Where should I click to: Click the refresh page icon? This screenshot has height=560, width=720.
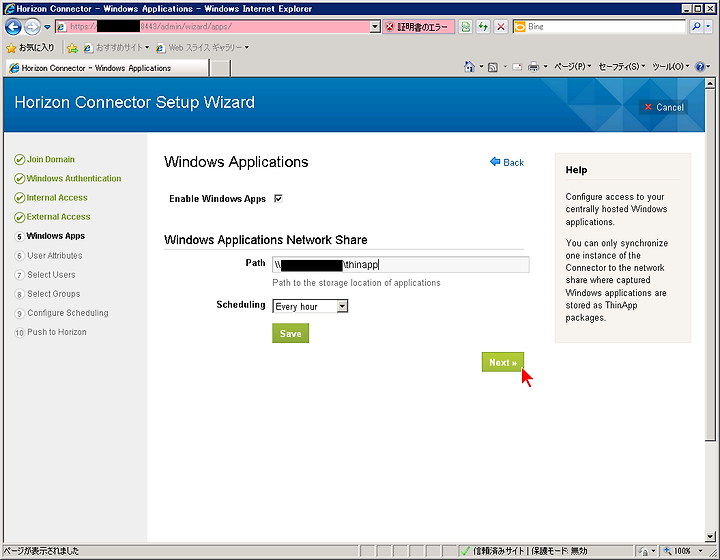pyautogui.click(x=483, y=27)
